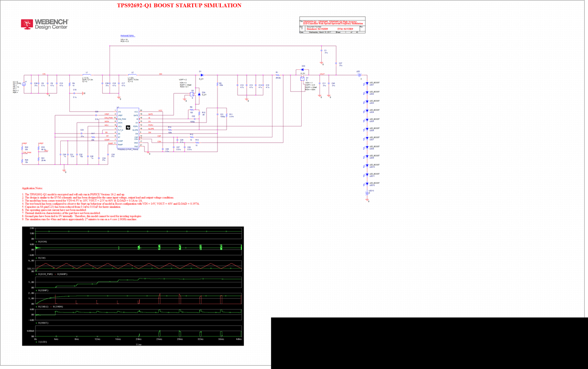This screenshot has width=588, height=369.
Task: Click the VOUT net label
Action: coord(322,74)
